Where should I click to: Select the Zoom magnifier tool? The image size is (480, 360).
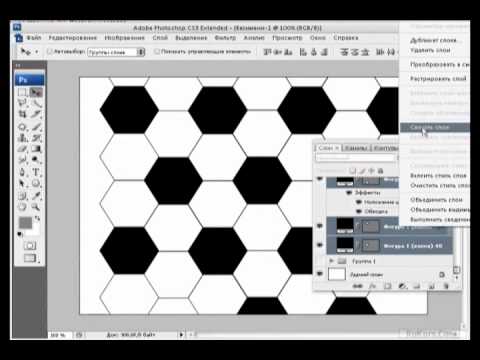pos(36,207)
